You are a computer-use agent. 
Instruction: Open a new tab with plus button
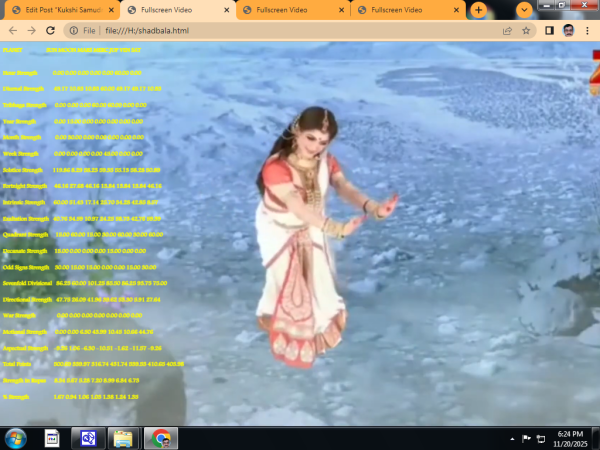(478, 9)
